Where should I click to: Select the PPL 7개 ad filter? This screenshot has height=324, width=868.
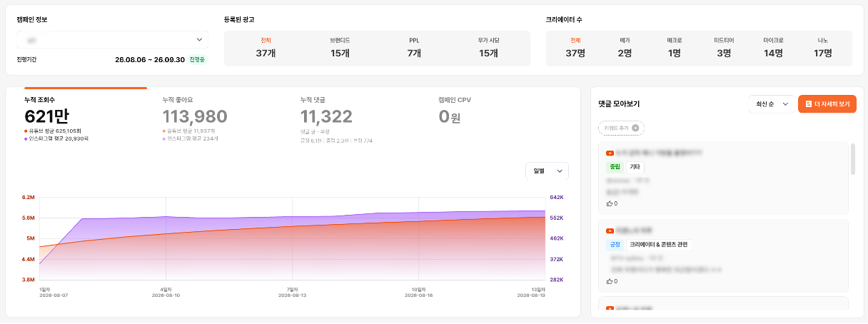414,48
